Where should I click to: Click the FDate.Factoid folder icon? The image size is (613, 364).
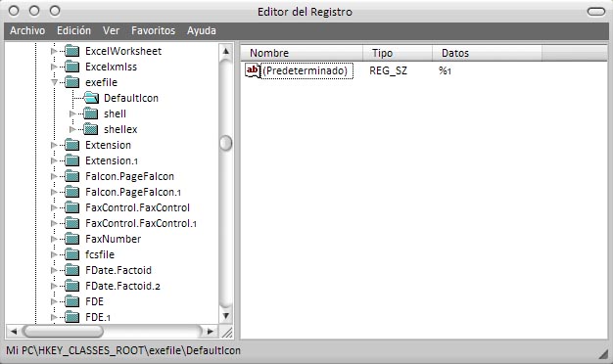pyautogui.click(x=71, y=270)
